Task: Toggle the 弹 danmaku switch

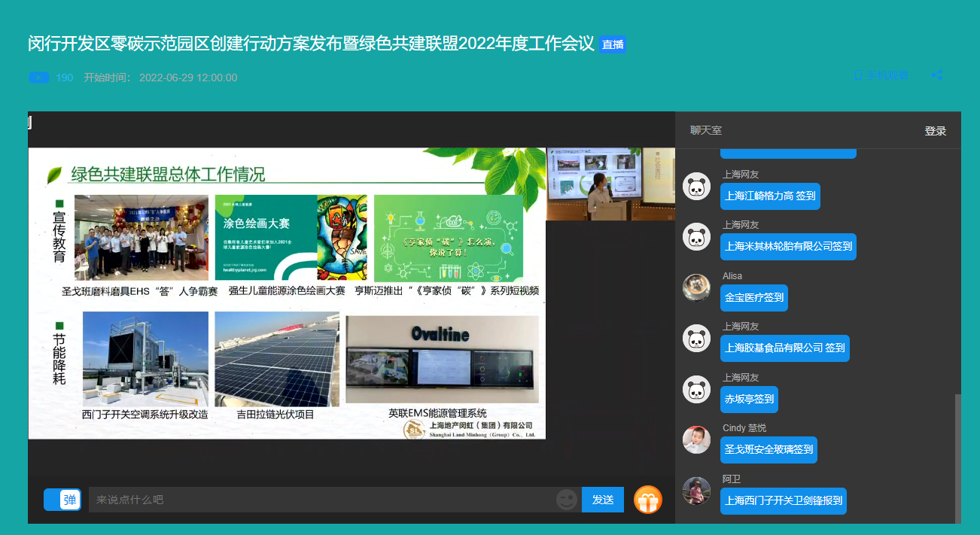Action: pyautogui.click(x=62, y=500)
